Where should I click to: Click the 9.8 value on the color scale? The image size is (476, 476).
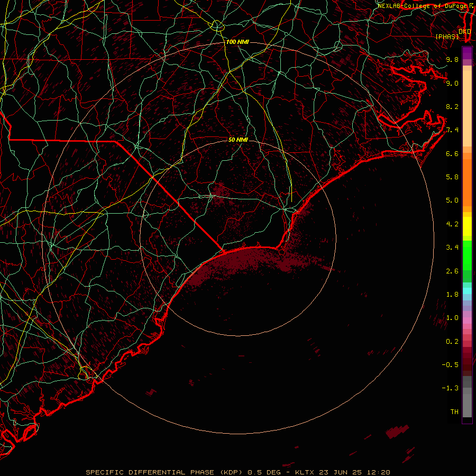pyautogui.click(x=452, y=59)
